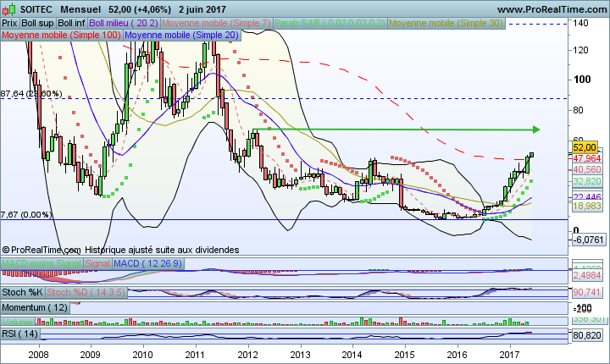Click the 40,560 price tag
610x364 pixels.
click(587, 169)
